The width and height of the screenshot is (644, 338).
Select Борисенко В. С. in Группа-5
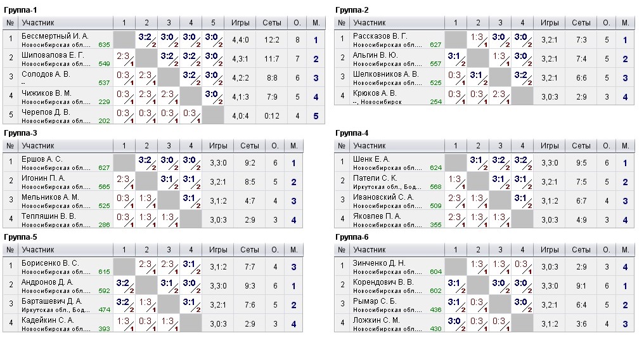(49, 263)
